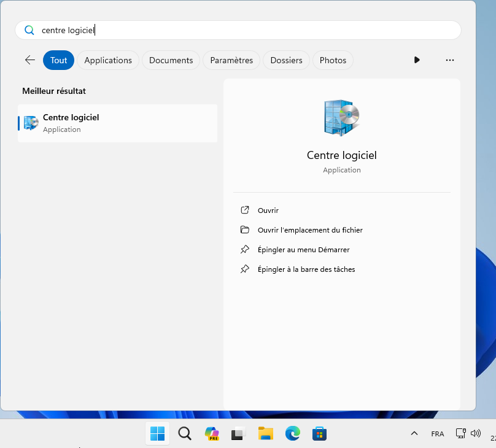Switch to the Paramètres filter tab
Screen dimensions: 496x448
pyautogui.click(x=231, y=60)
